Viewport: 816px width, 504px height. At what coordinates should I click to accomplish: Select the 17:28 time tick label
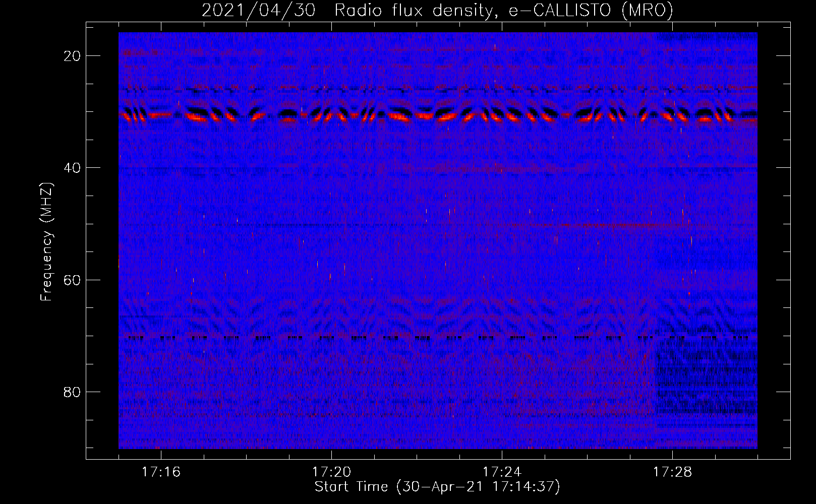pos(672,472)
